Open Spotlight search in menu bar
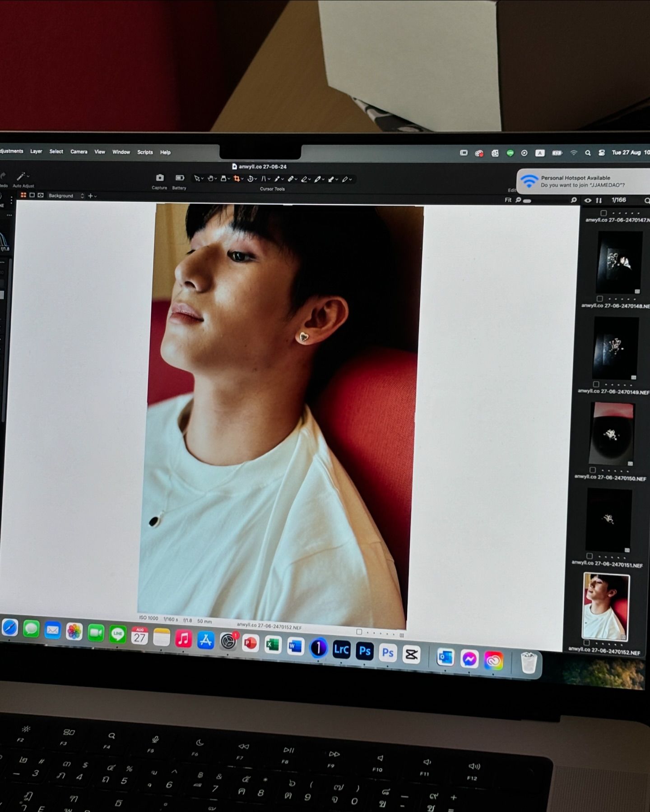This screenshot has width=650, height=812. pyautogui.click(x=588, y=153)
